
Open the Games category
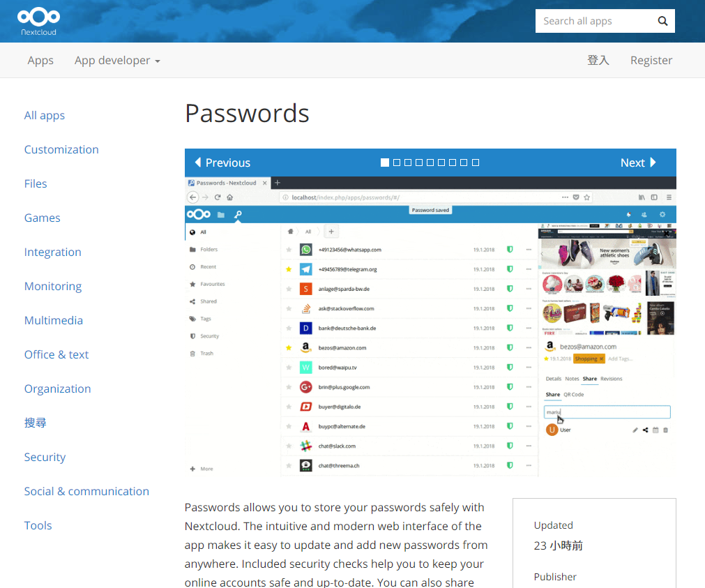[x=43, y=218]
